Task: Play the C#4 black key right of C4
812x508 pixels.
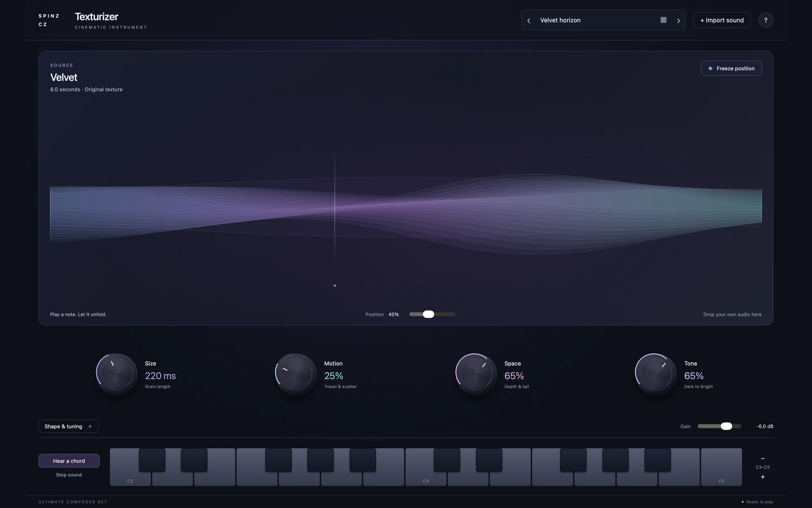Action: point(447,460)
